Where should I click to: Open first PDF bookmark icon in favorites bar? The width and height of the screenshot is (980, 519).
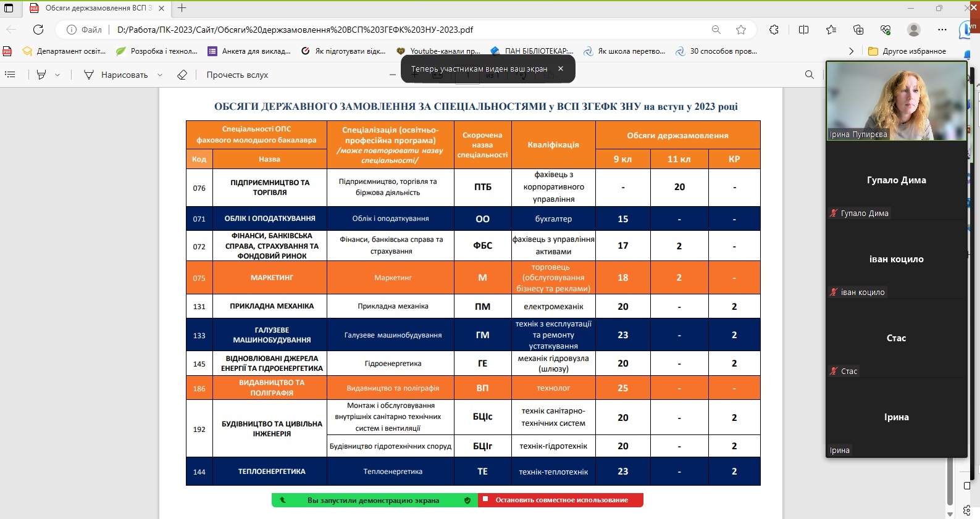(x=7, y=51)
